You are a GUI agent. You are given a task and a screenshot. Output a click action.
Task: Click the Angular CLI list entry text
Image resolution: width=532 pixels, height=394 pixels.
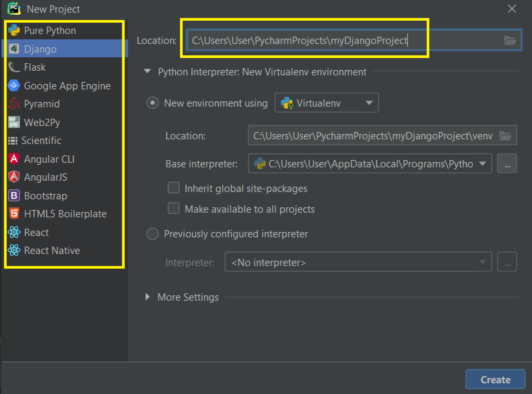pyautogui.click(x=49, y=159)
